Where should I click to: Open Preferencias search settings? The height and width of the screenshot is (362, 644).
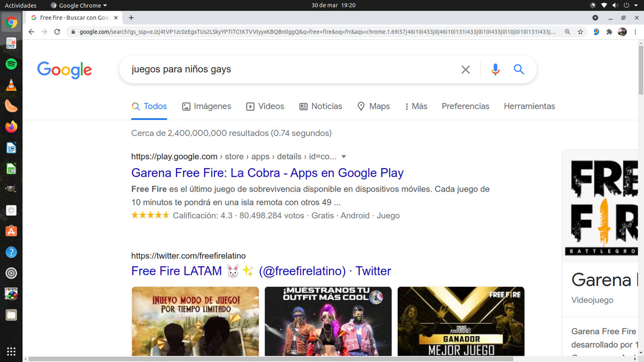[465, 106]
